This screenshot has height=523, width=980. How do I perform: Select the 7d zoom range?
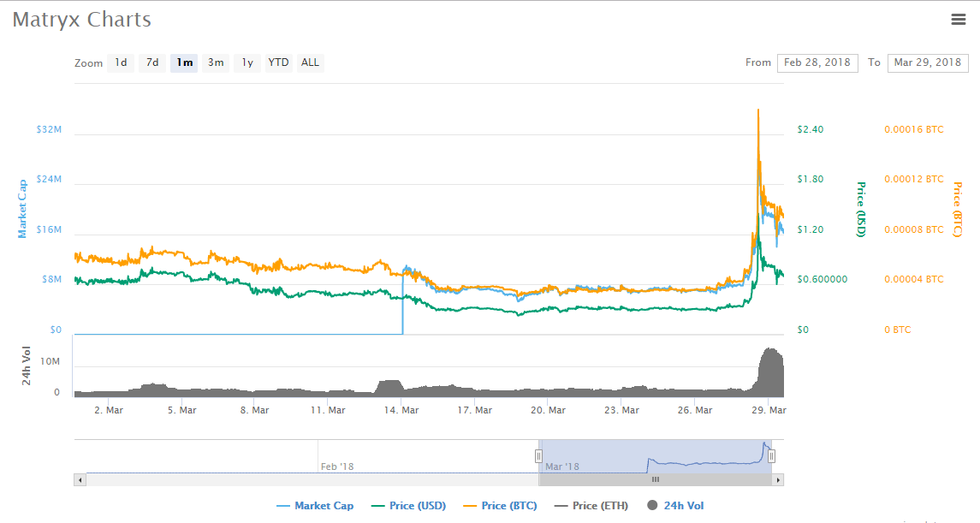152,62
